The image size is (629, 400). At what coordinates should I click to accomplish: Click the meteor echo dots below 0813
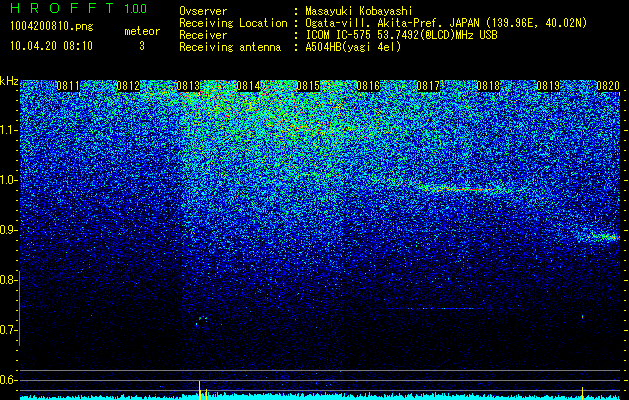pos(201,320)
